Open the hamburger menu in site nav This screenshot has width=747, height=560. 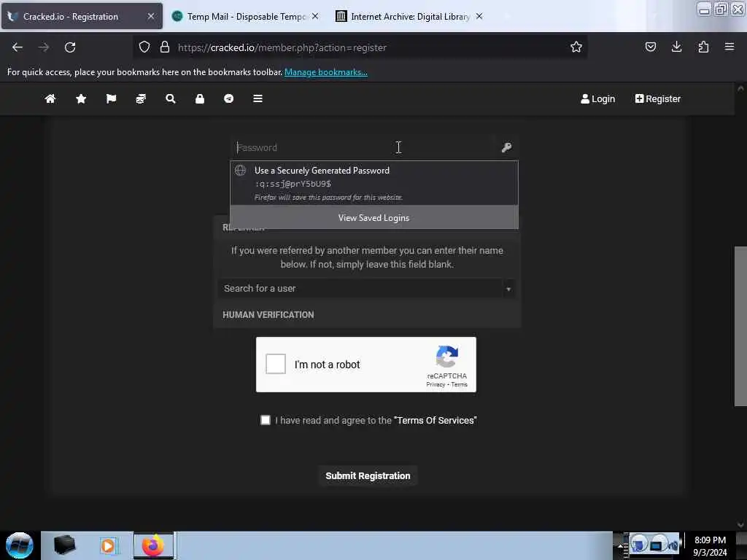coord(258,98)
